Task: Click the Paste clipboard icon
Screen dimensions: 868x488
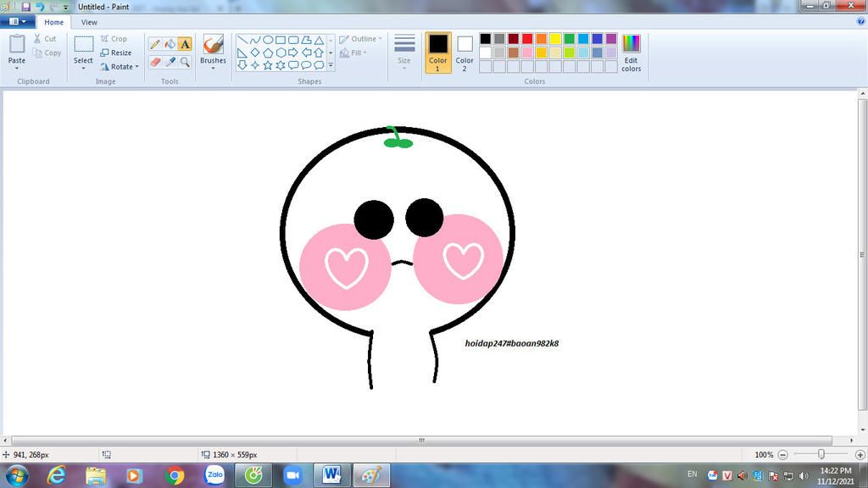Action: (17, 44)
